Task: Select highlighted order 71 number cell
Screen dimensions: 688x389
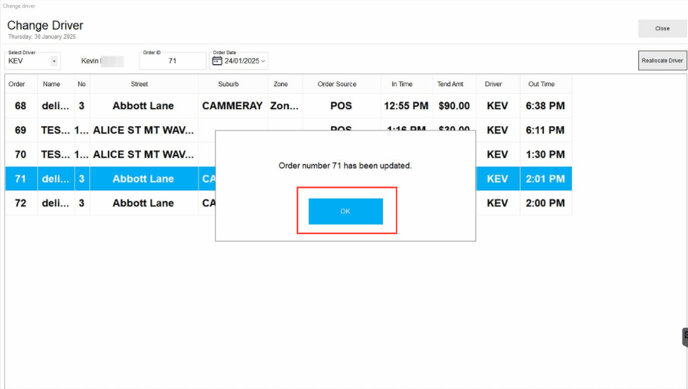Action: [21, 178]
